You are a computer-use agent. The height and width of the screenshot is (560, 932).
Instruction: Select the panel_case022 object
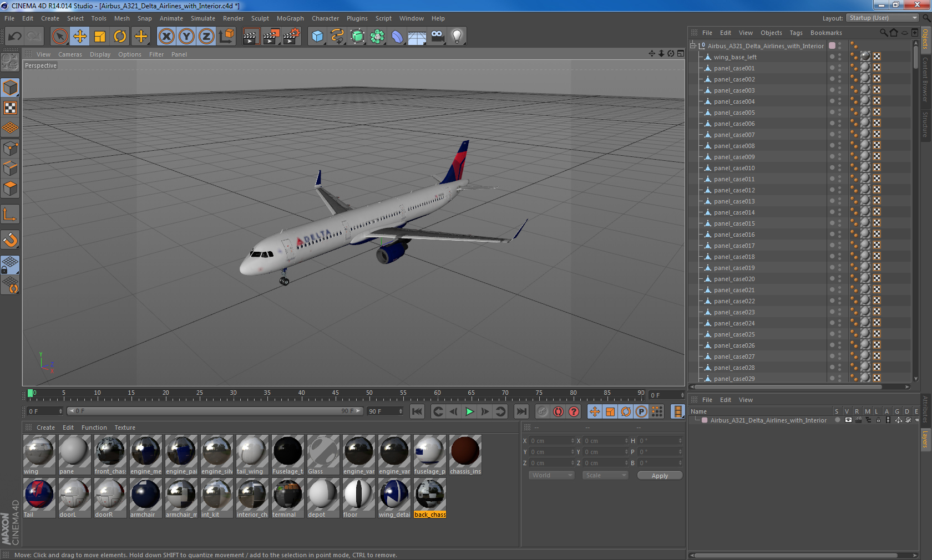734,301
